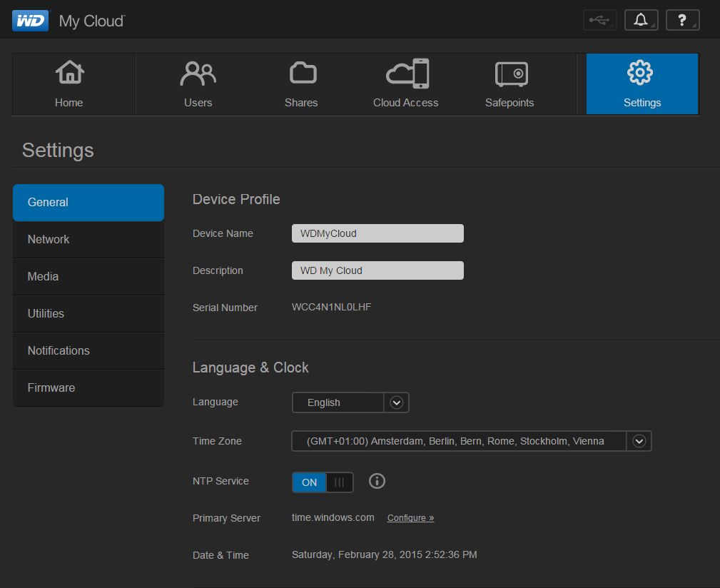Click the Device Name input field
The width and height of the screenshot is (720, 588).
[377, 233]
